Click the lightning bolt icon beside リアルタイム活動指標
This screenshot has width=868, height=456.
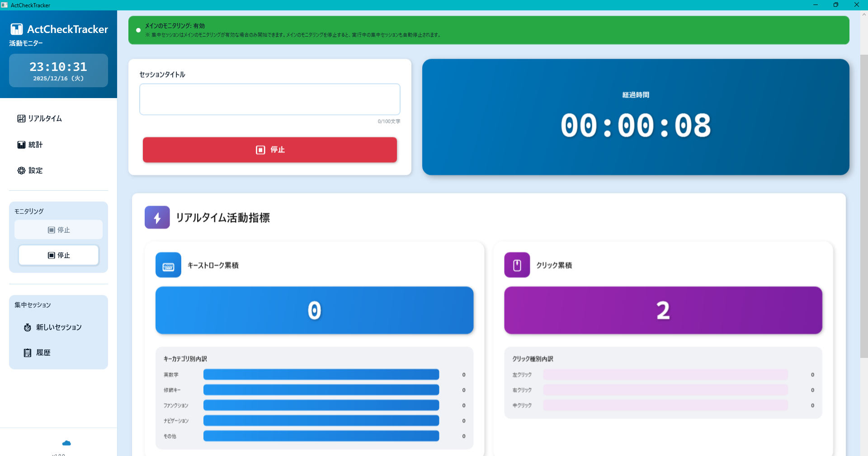(157, 217)
